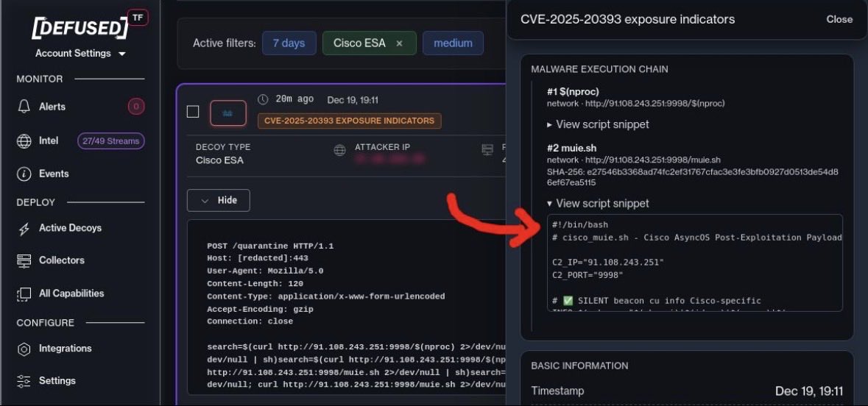This screenshot has height=406, width=868.
Task: Click the Cisco ESA decoy type value
Action: coord(219,160)
